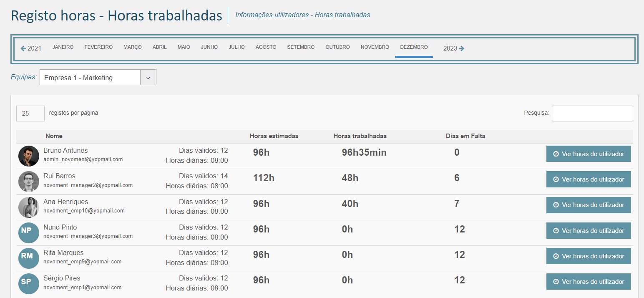Sort by Horas trabalhadas column header
Viewport: 644px width, 298px height.
360,136
